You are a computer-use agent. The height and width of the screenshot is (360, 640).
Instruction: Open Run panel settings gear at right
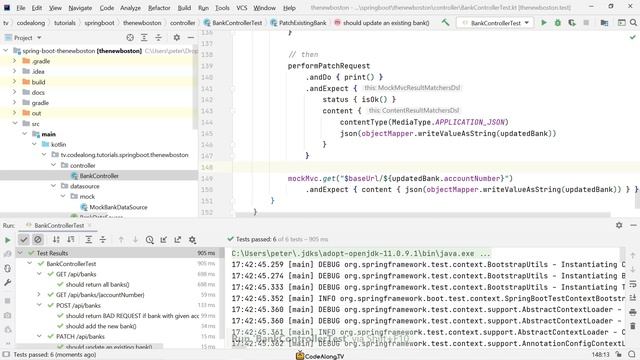pyautogui.click(x=619, y=225)
